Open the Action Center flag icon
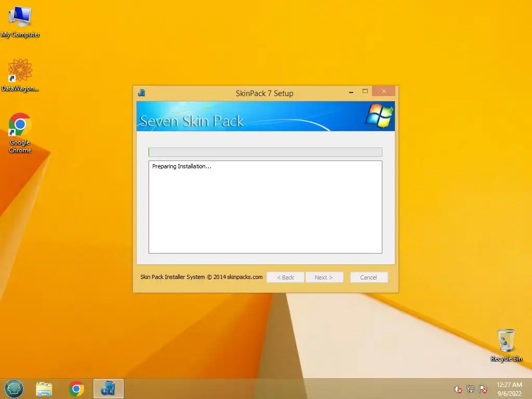Viewport: 532px width, 399px height. point(483,389)
